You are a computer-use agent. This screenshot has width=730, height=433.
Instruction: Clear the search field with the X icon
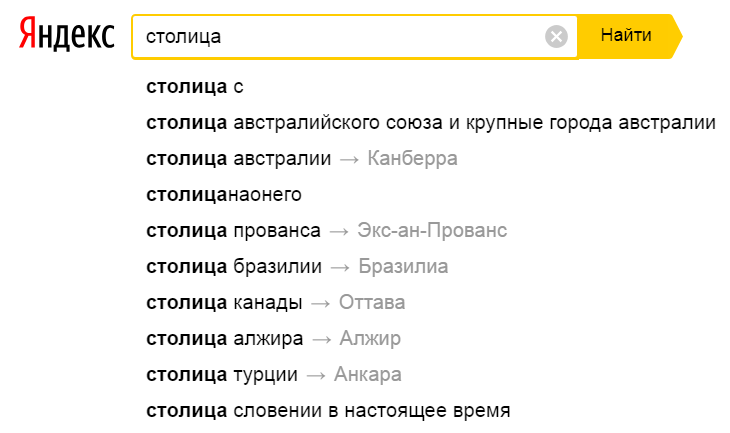(x=556, y=36)
